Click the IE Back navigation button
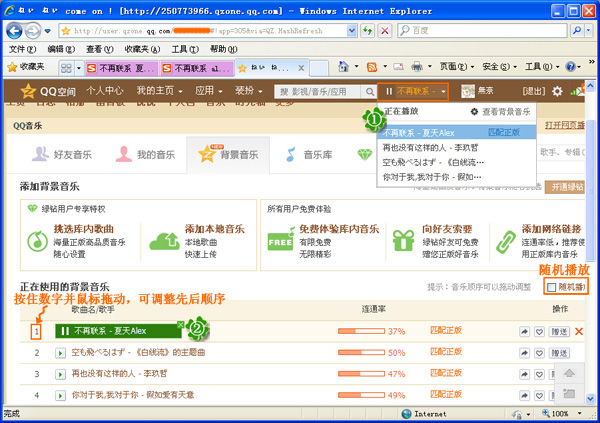Image resolution: width=600 pixels, height=423 pixels. point(14,31)
